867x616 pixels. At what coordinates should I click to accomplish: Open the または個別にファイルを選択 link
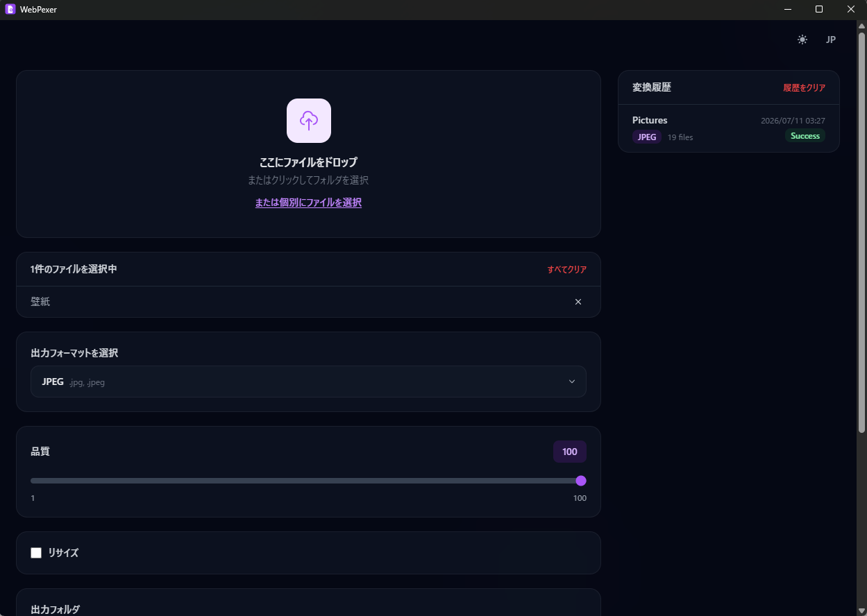pos(308,203)
